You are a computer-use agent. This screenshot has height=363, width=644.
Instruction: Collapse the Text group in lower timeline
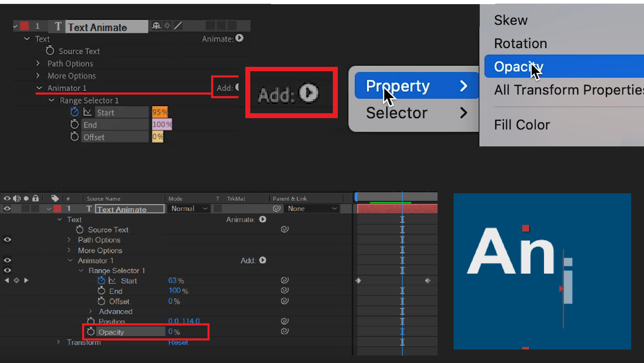tap(60, 219)
